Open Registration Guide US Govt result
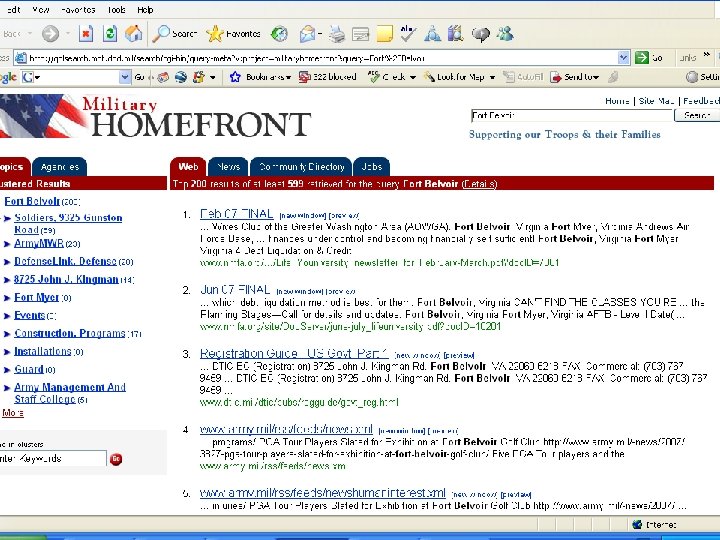The height and width of the screenshot is (540, 720). pyautogui.click(x=294, y=353)
